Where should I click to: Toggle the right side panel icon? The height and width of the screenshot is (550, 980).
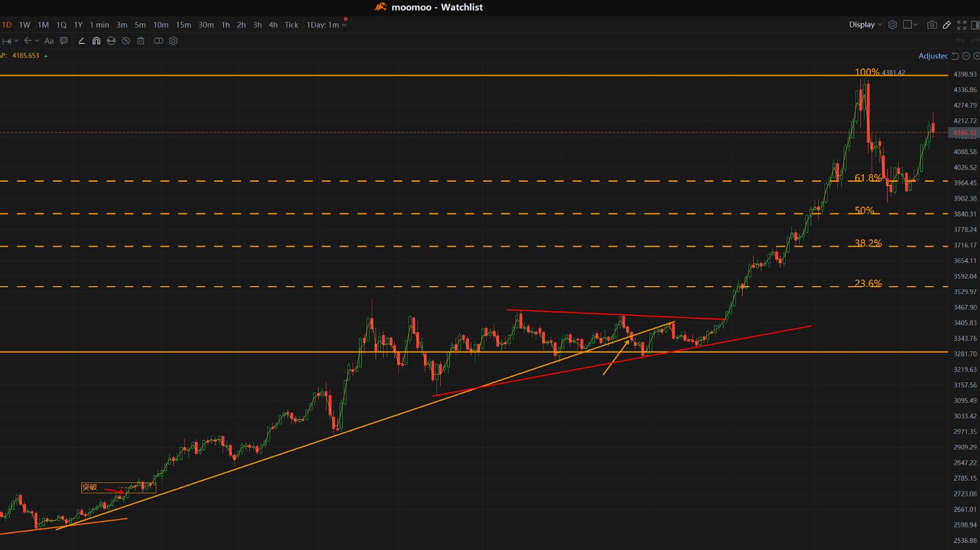[975, 24]
